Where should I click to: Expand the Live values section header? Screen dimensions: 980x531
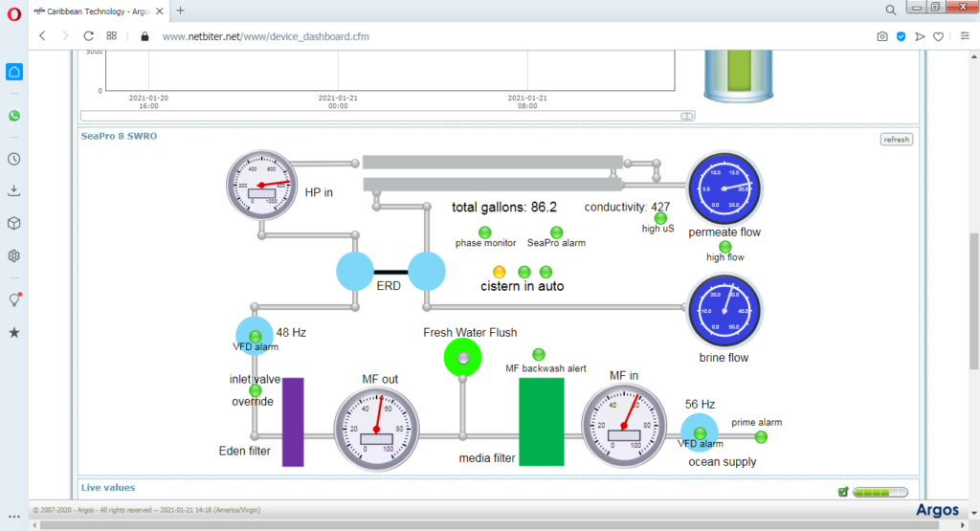(108, 488)
